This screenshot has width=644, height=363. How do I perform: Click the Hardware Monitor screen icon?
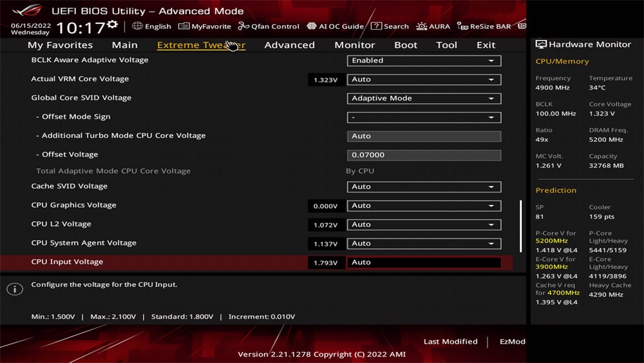click(541, 44)
